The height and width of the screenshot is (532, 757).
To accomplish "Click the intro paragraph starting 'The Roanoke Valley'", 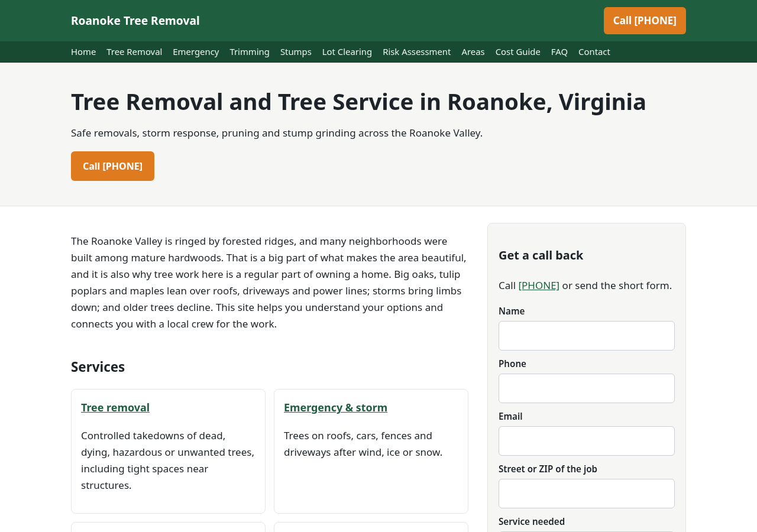I will (x=269, y=283).
